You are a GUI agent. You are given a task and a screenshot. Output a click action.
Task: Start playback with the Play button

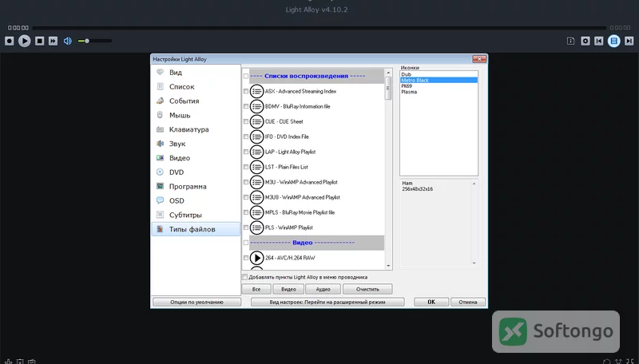25,41
